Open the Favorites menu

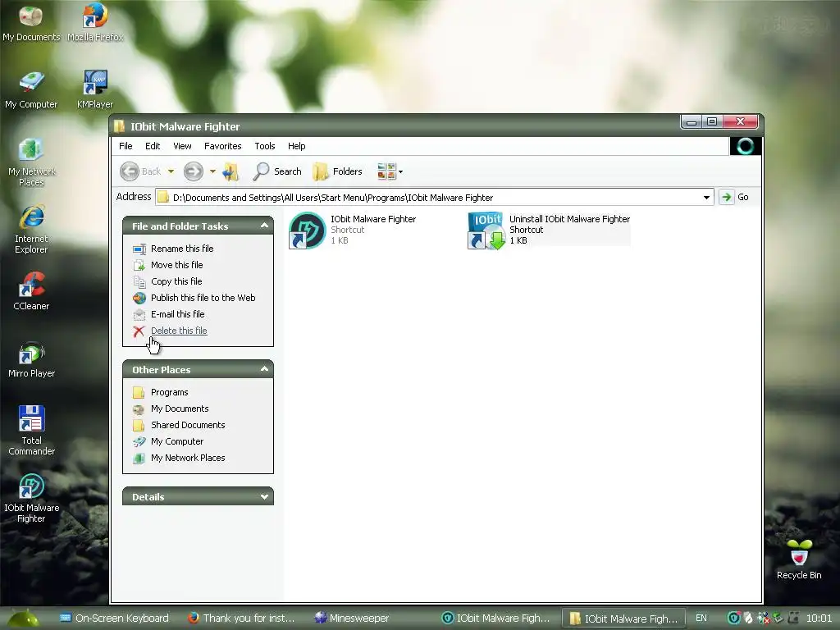(x=223, y=146)
